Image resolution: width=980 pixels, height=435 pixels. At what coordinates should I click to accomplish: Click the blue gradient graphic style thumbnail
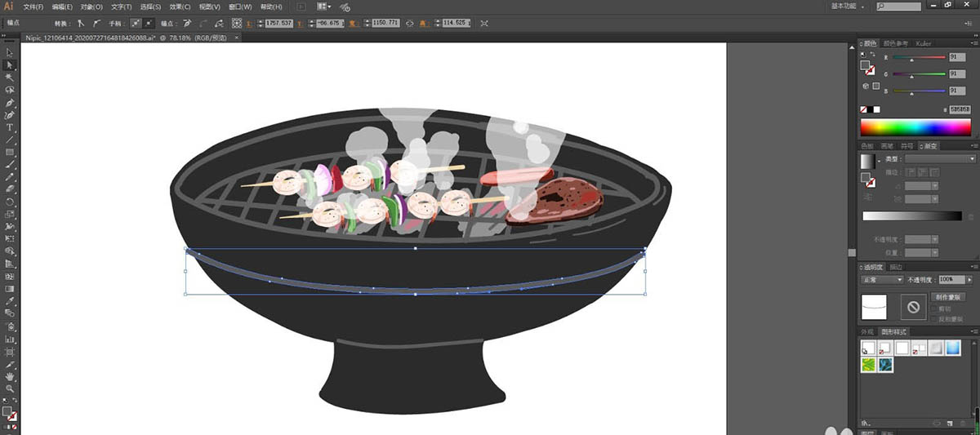(953, 348)
